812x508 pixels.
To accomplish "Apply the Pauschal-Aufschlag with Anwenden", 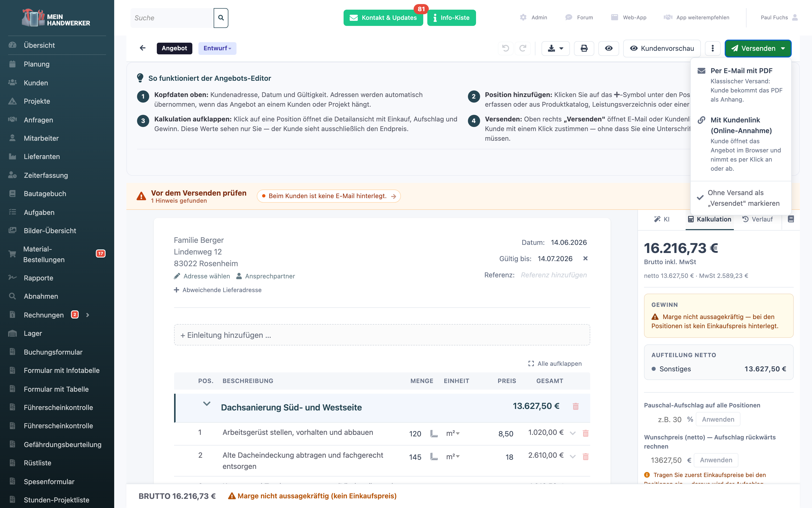I will click(x=718, y=419).
